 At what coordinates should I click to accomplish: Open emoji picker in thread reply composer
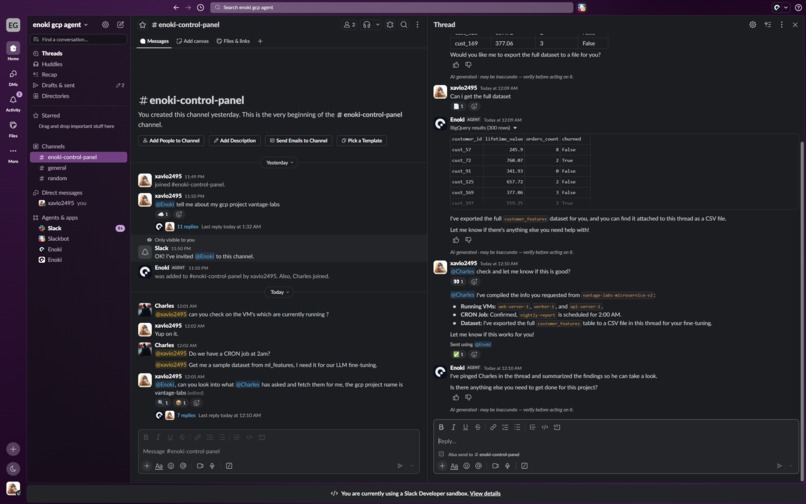466,466
